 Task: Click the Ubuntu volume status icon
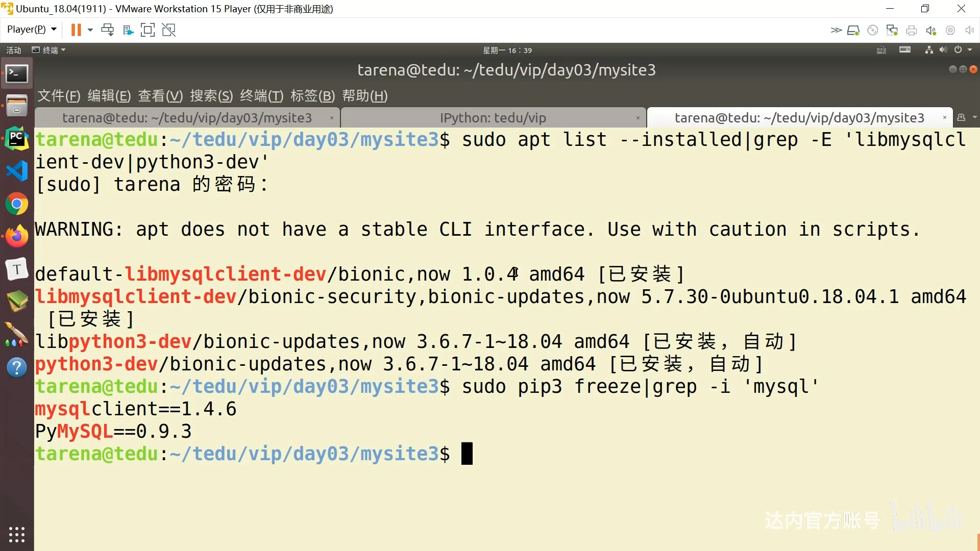(x=943, y=49)
